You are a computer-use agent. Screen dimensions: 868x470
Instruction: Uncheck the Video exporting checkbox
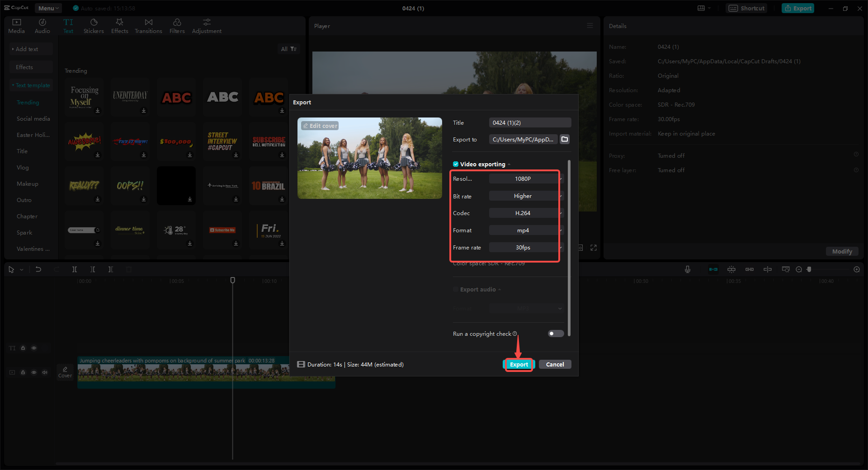[x=455, y=164]
